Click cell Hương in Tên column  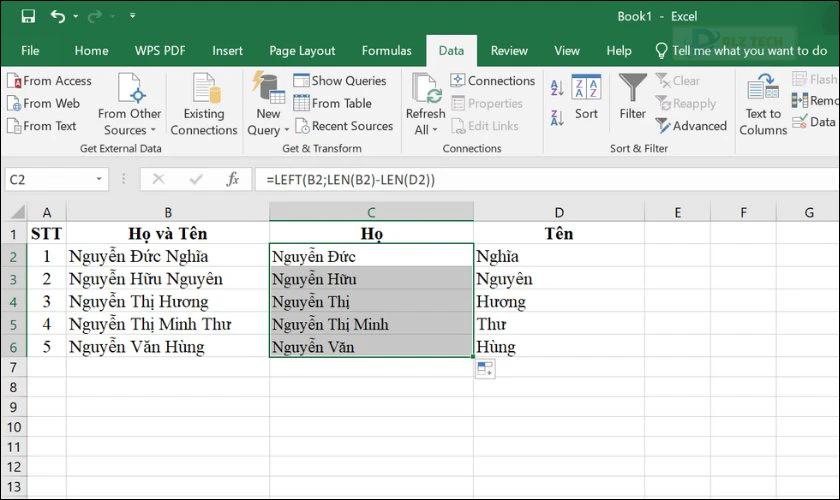[x=559, y=302]
